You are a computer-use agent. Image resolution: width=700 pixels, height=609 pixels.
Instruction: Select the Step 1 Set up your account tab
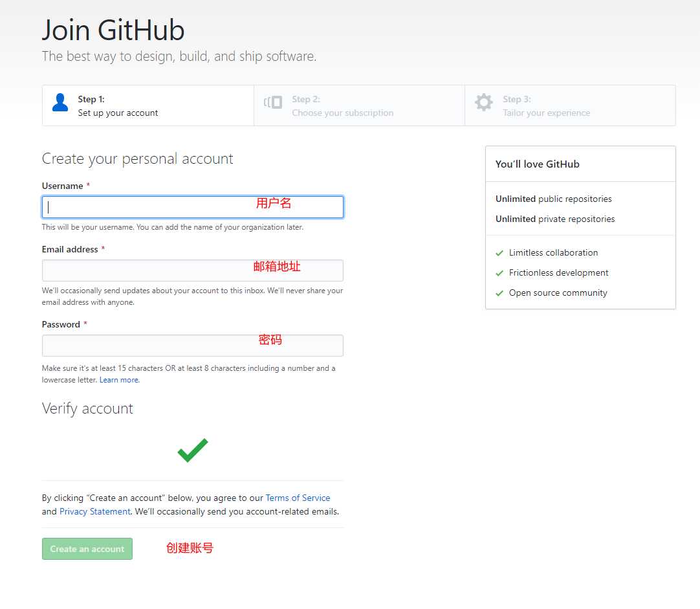(148, 106)
